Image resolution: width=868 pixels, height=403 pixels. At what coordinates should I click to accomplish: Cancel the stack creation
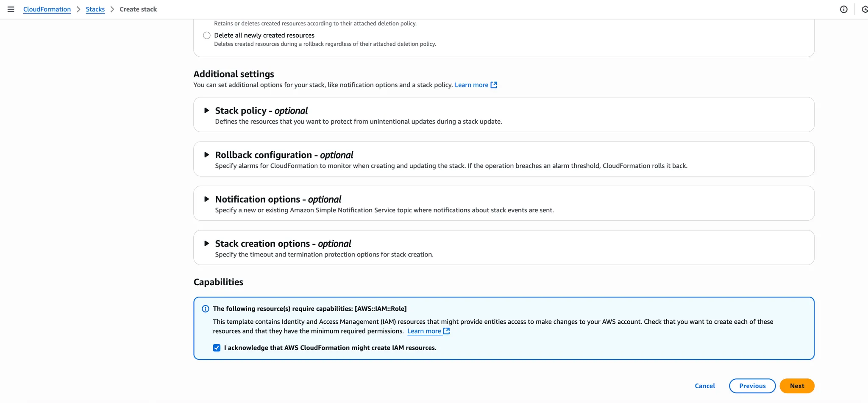pos(705,386)
